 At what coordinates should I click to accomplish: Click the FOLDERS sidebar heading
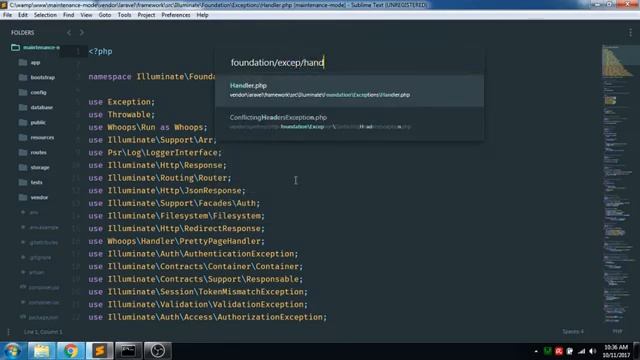pos(23,33)
